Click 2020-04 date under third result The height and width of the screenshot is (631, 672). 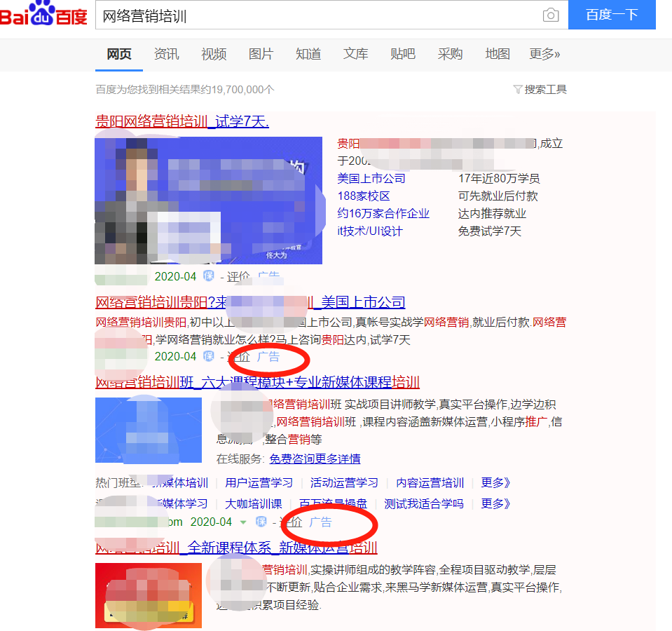[x=211, y=522]
